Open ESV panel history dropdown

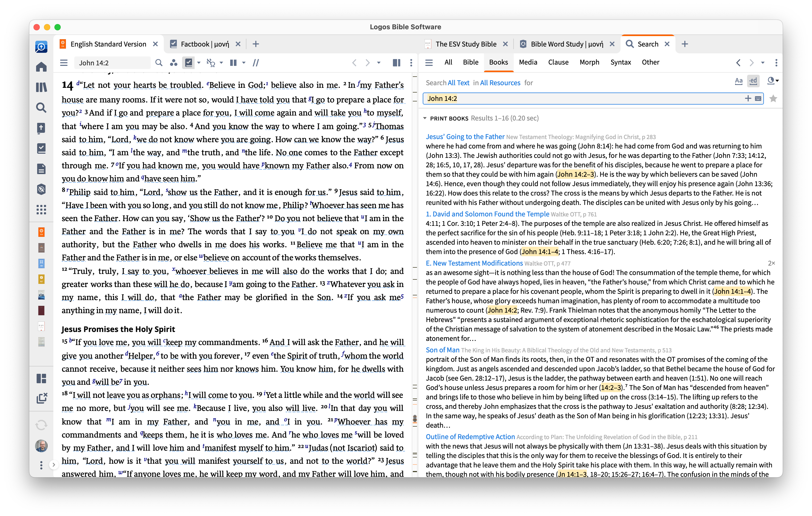pyautogui.click(x=379, y=63)
